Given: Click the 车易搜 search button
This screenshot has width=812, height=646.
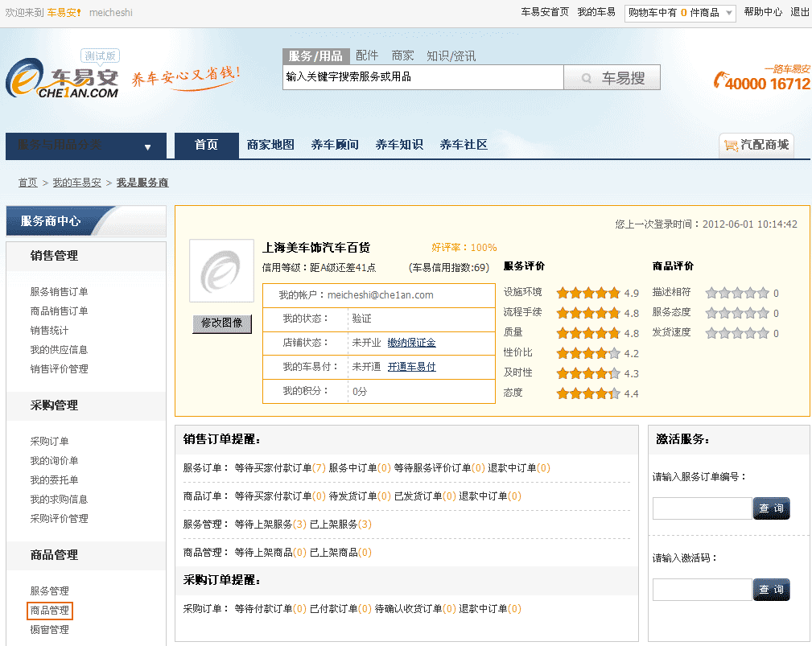Looking at the screenshot, I should pyautogui.click(x=612, y=78).
